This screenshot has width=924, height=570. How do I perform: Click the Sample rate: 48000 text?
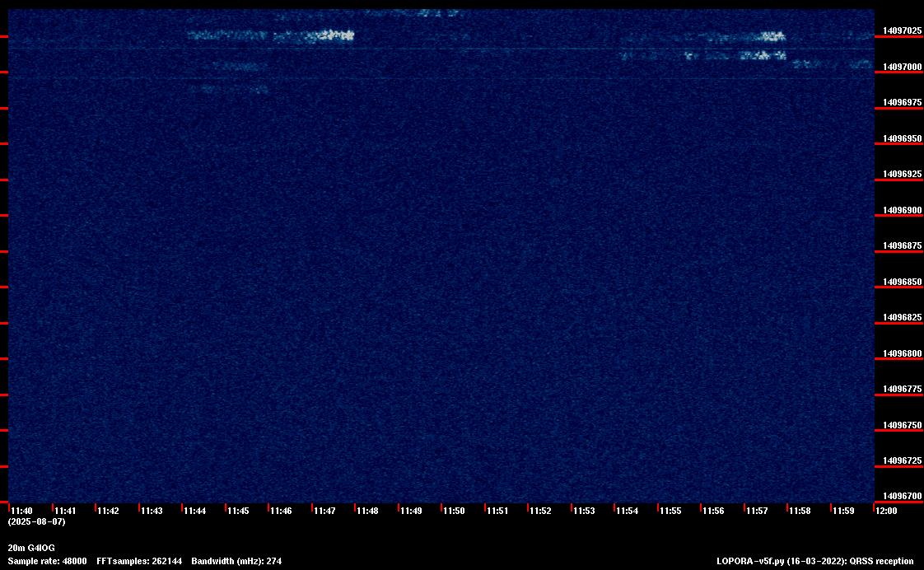pyautogui.click(x=47, y=562)
